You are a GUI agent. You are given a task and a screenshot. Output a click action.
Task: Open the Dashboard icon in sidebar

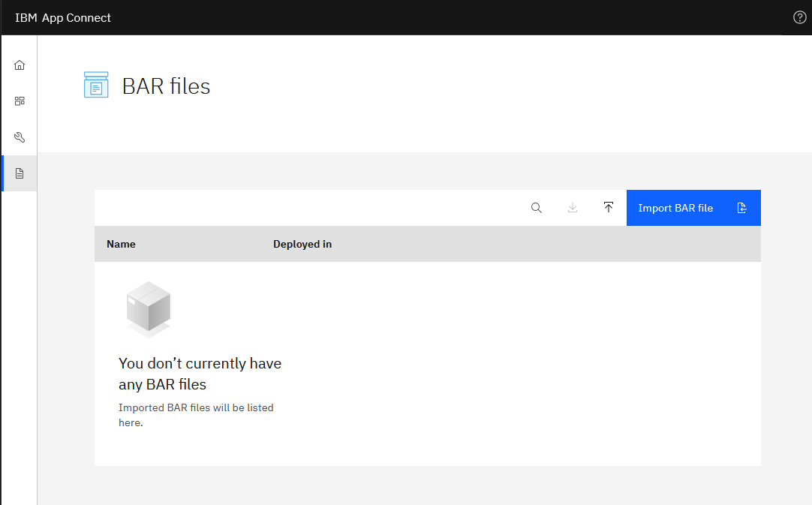click(20, 101)
